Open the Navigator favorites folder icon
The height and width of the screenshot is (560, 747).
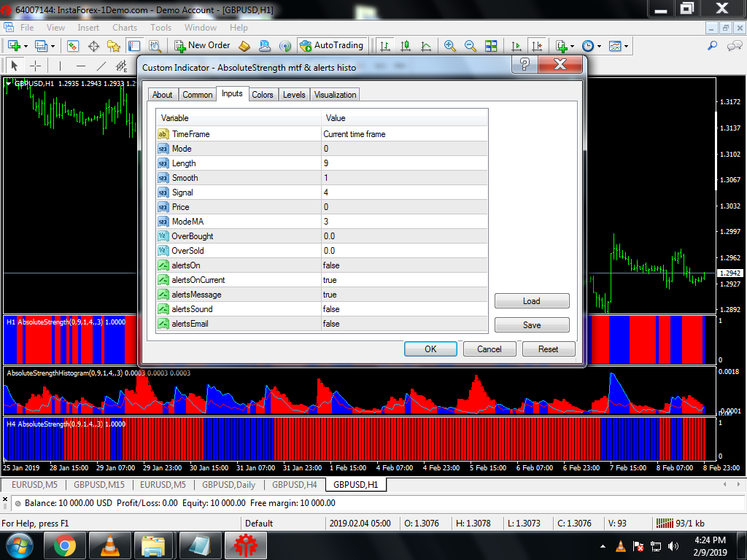click(x=114, y=46)
